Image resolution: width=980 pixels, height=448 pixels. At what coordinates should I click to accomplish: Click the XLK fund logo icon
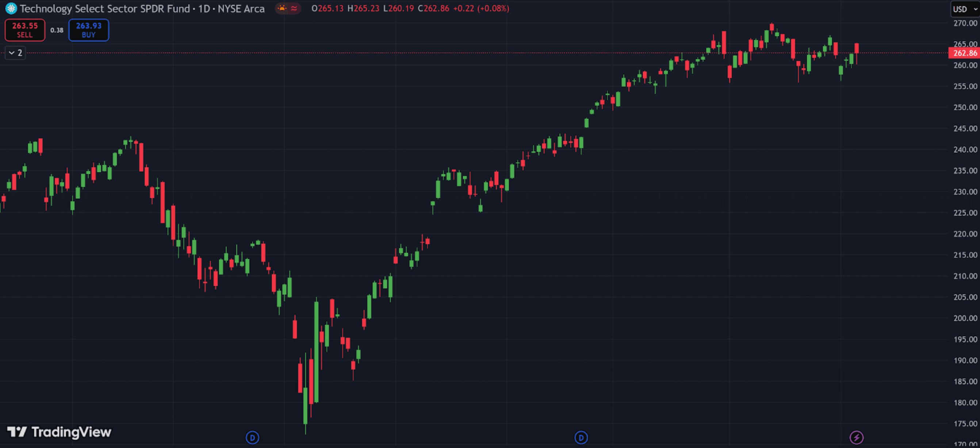coord(11,8)
